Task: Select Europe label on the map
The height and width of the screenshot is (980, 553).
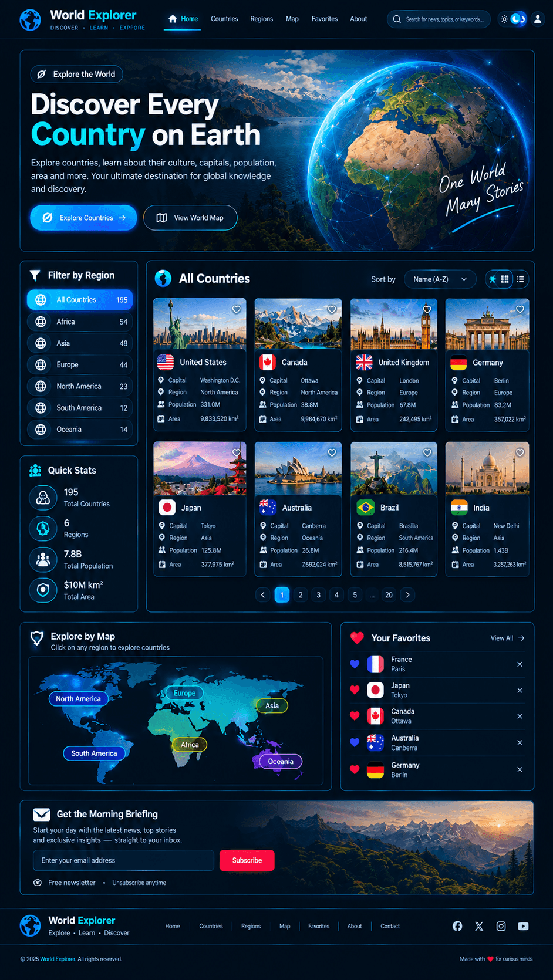Action: point(184,693)
